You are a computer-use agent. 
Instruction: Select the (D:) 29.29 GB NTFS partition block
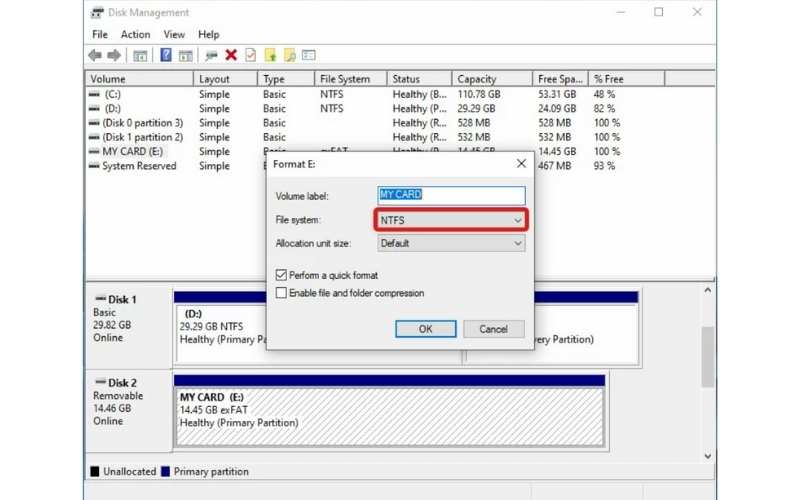pyautogui.click(x=221, y=334)
